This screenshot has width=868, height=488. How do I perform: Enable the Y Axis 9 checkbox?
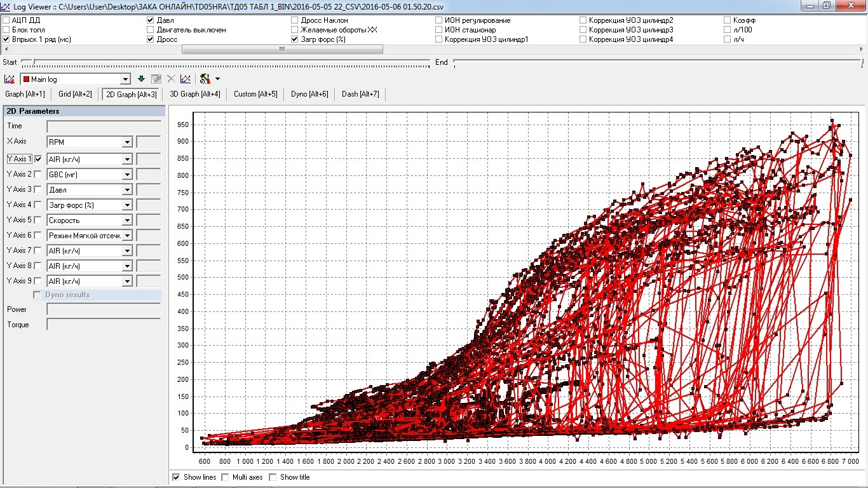(38, 281)
